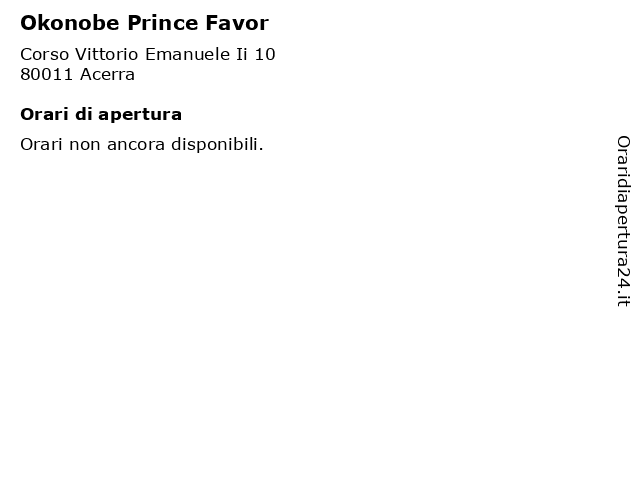Screen dimensions: 640x480
Task: Click the word disponibili in the message
Action: 217,145
